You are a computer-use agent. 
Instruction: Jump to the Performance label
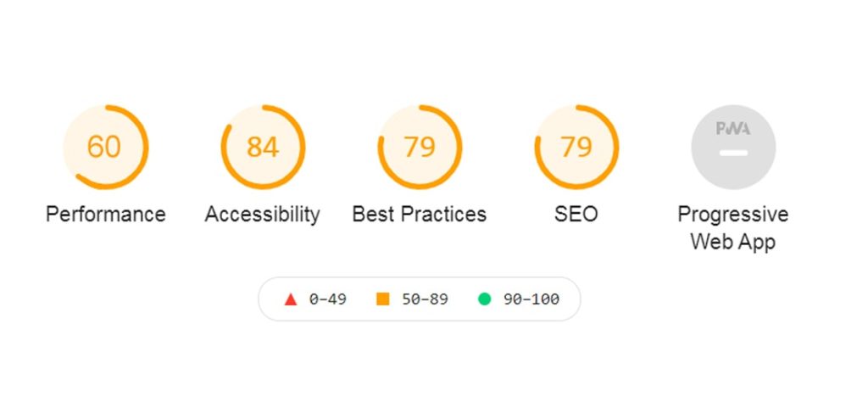pos(106,214)
